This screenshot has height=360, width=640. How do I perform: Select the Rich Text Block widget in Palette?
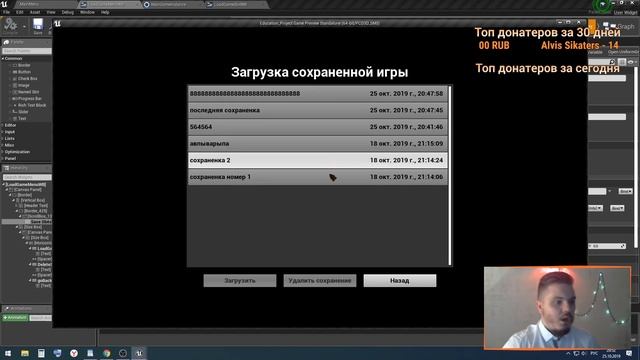click(31, 105)
